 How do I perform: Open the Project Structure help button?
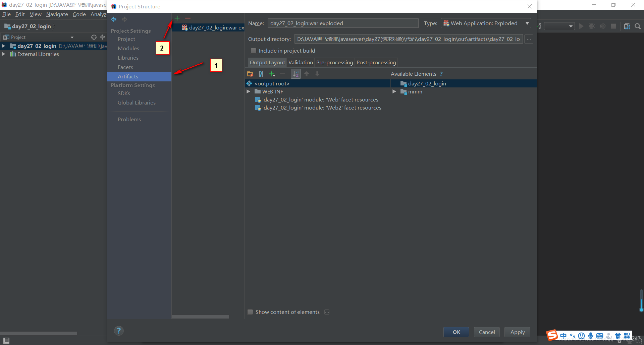tap(119, 331)
